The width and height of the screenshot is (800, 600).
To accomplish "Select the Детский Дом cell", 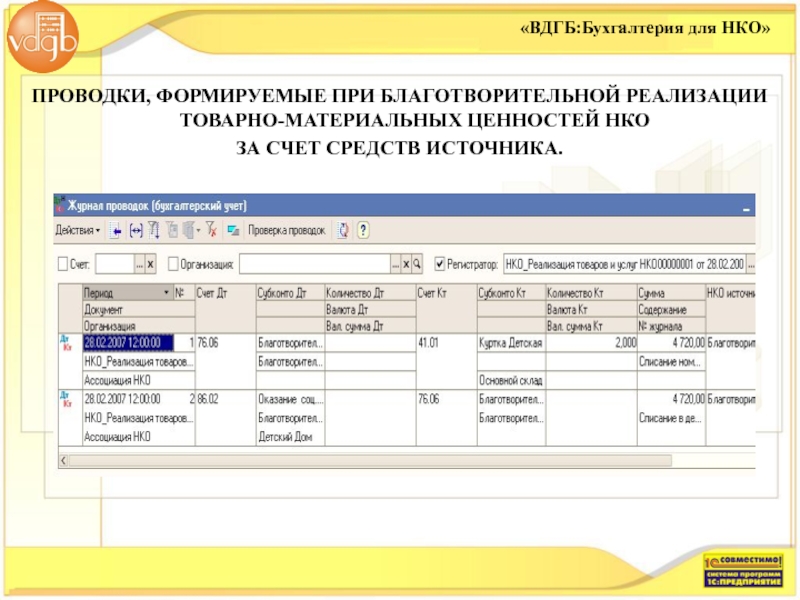I will 290,437.
